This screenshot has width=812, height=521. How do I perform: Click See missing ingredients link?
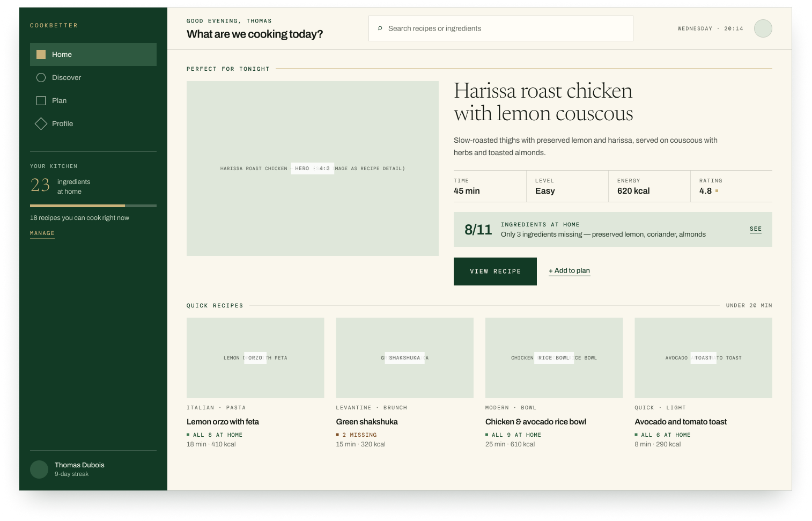[x=756, y=229]
